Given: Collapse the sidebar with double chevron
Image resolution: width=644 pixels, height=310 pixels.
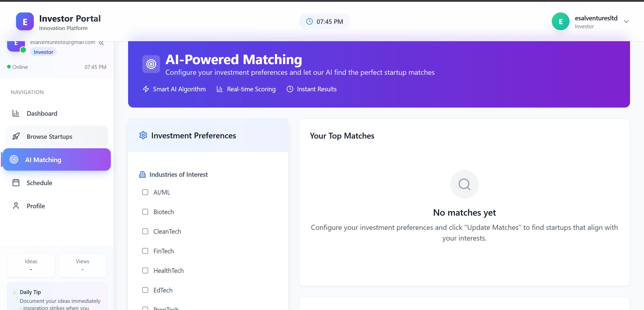Looking at the screenshot, I should 101,43.
